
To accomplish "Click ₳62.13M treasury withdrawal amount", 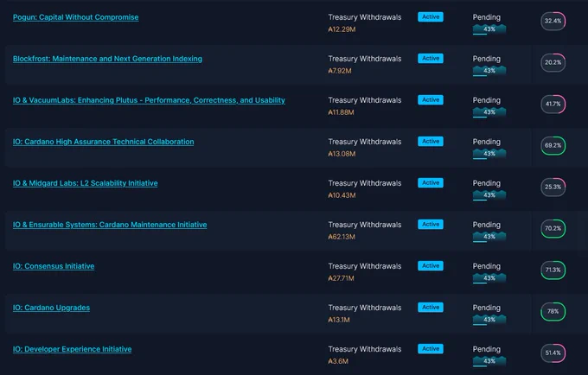I will click(342, 237).
